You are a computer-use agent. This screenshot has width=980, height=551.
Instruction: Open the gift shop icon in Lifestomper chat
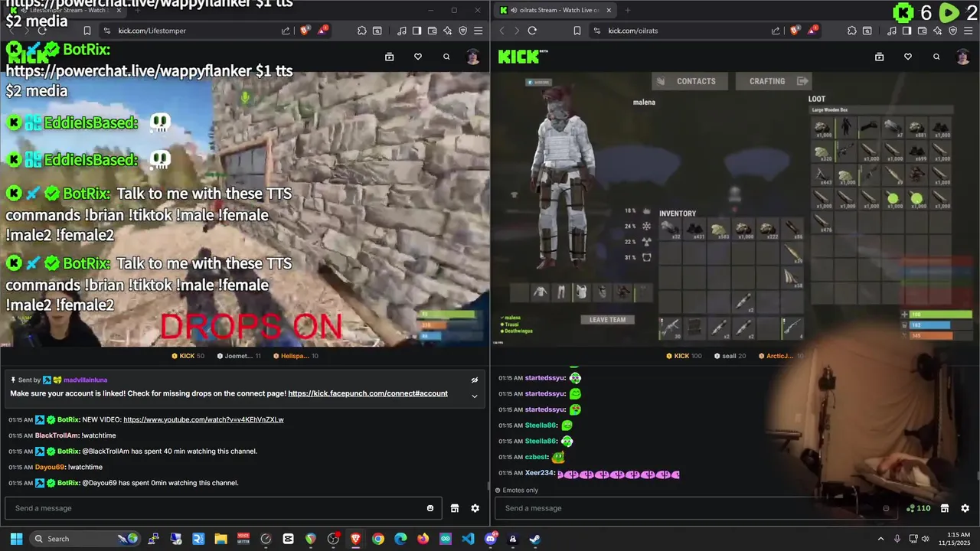click(x=454, y=508)
